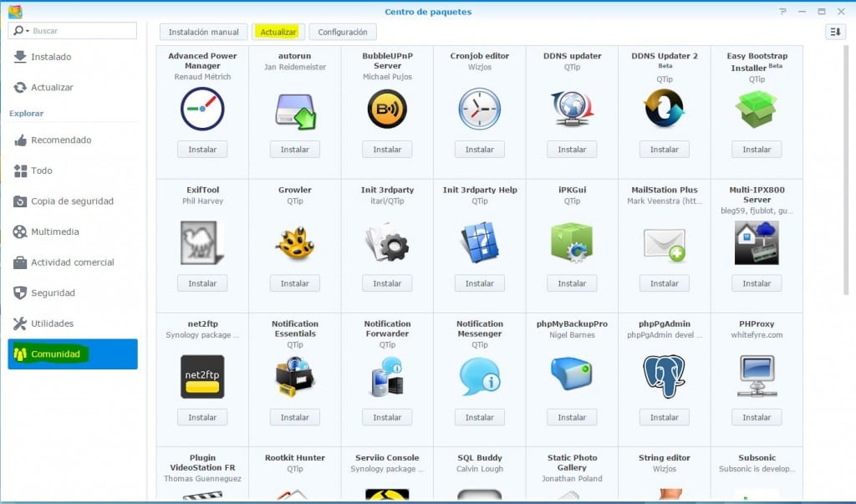Click the Easy Bootstrap Installer box icon
Image resolution: width=856 pixels, height=504 pixels.
(x=756, y=109)
